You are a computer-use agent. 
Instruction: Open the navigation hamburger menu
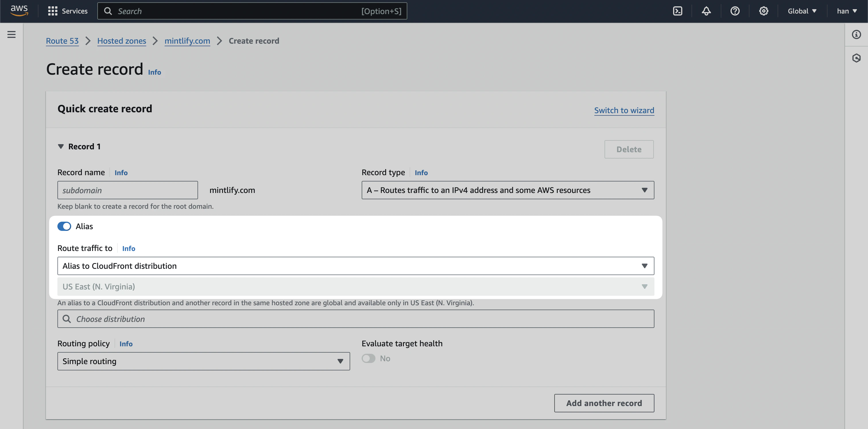point(11,34)
